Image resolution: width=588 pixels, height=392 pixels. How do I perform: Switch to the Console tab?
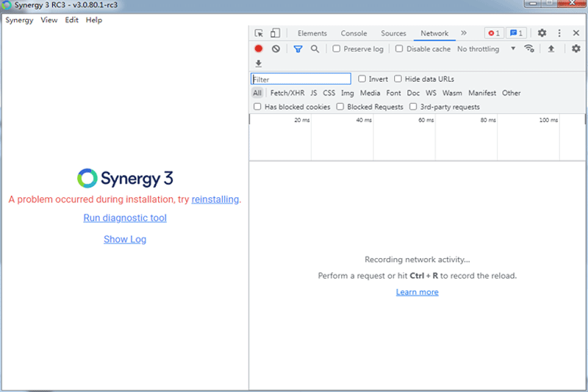(354, 33)
